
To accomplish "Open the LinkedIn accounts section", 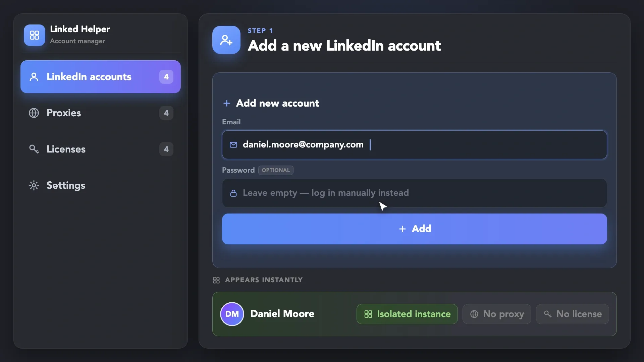I will (101, 77).
